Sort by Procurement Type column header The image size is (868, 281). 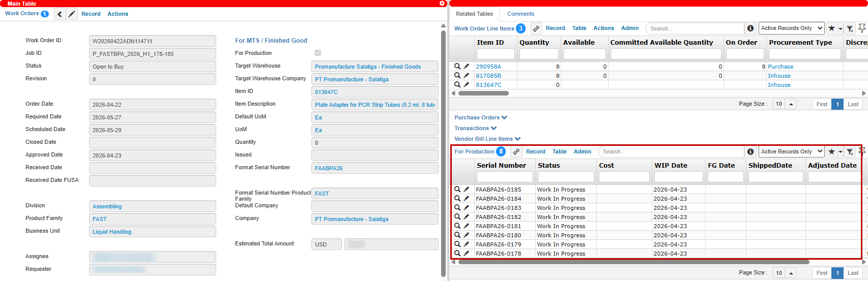click(800, 43)
